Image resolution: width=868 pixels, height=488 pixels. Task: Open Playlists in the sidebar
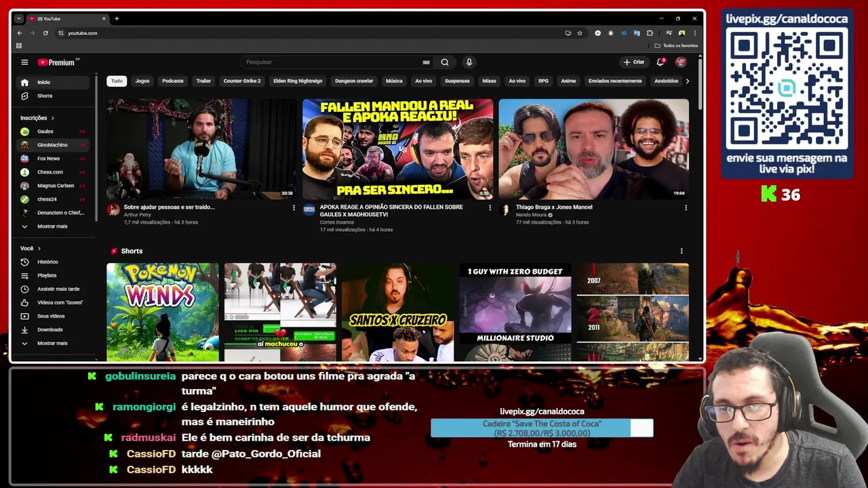click(x=53, y=275)
